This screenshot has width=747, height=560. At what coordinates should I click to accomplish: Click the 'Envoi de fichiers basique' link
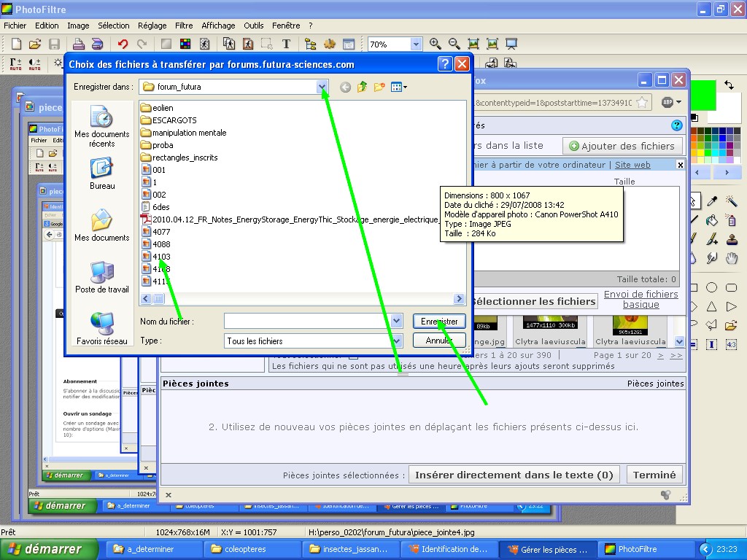click(x=640, y=299)
